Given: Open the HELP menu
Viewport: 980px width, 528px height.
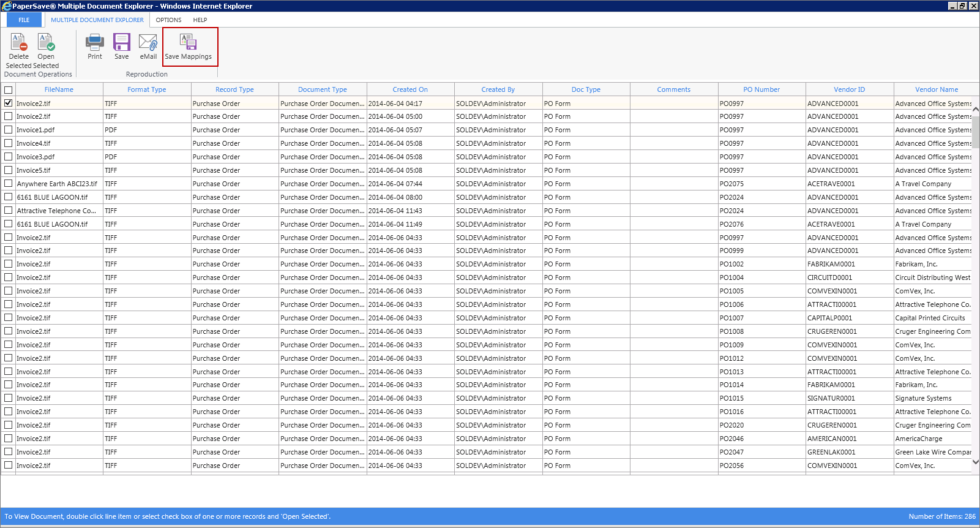Looking at the screenshot, I should click(x=200, y=20).
